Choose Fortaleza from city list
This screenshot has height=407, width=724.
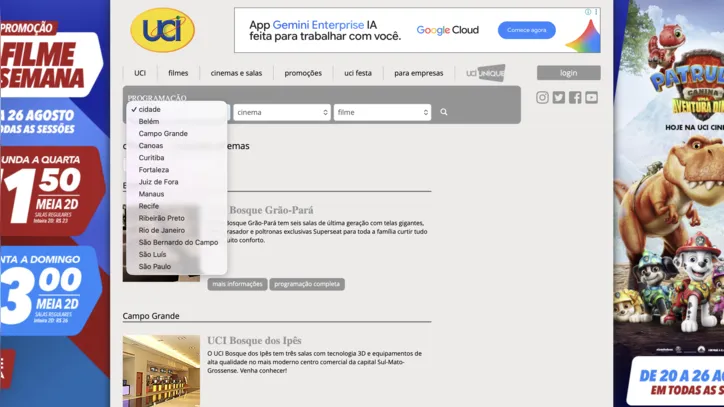[177, 170]
